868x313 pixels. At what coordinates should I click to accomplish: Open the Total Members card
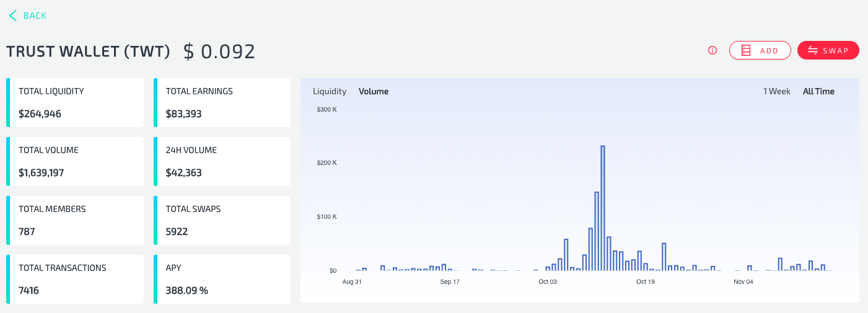pyautogui.click(x=75, y=220)
